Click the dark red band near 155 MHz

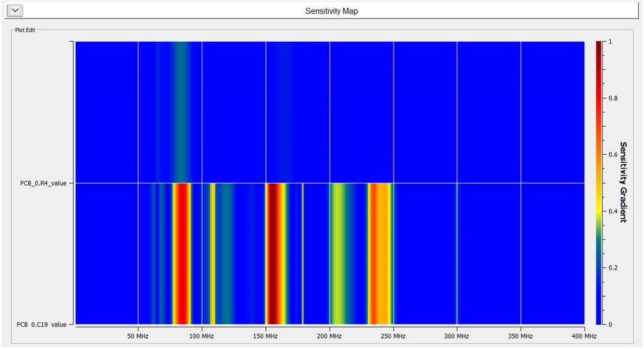(x=272, y=254)
